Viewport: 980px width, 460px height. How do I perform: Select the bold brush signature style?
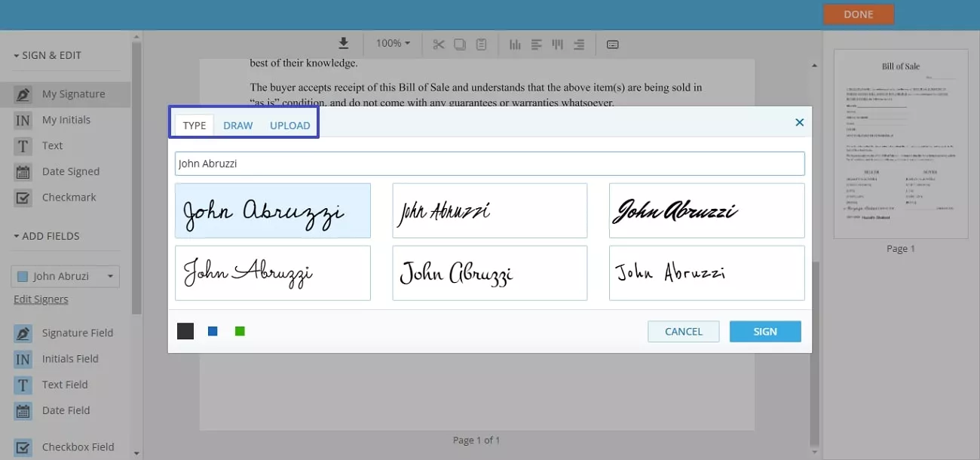pos(707,210)
